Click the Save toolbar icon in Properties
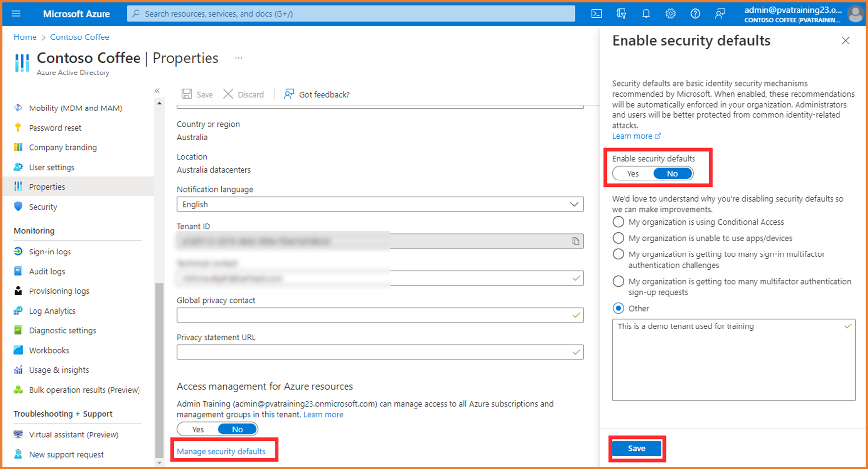868x469 pixels. [x=197, y=94]
